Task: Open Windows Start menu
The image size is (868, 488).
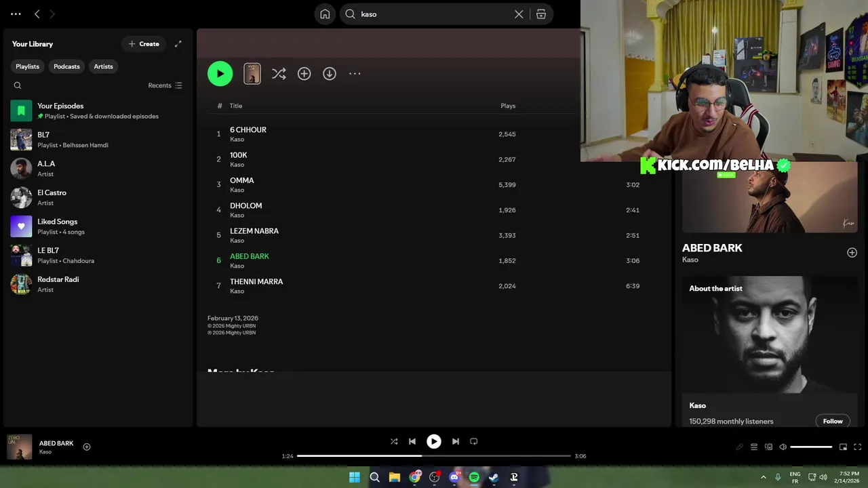Action: [355, 477]
